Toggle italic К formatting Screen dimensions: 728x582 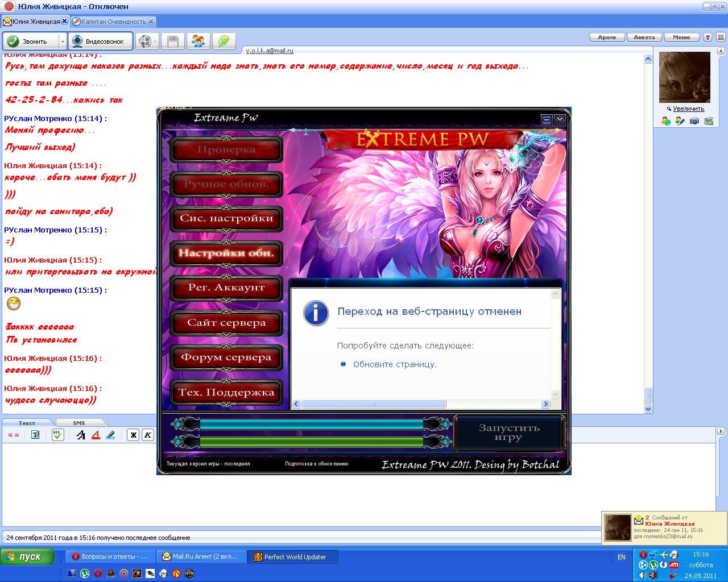point(148,435)
